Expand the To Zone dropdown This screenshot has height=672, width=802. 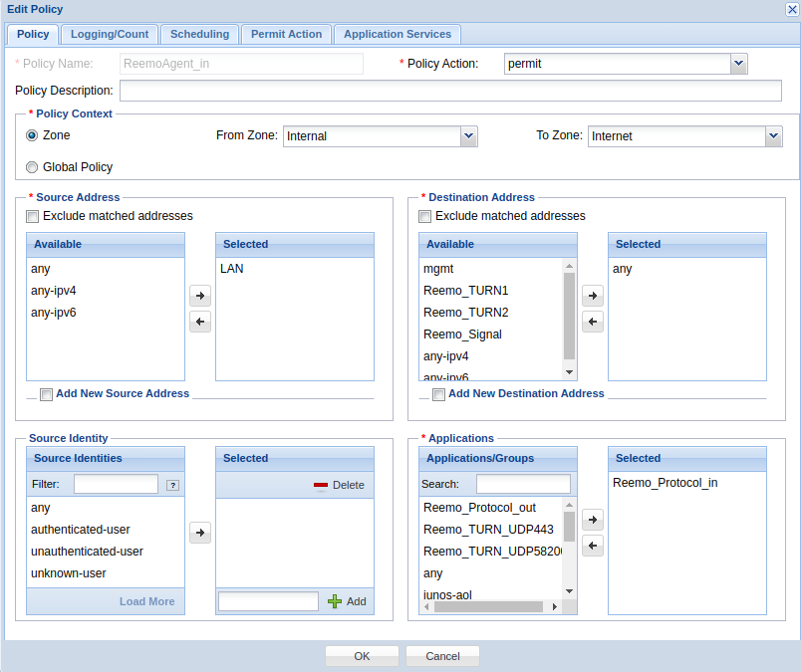773,135
